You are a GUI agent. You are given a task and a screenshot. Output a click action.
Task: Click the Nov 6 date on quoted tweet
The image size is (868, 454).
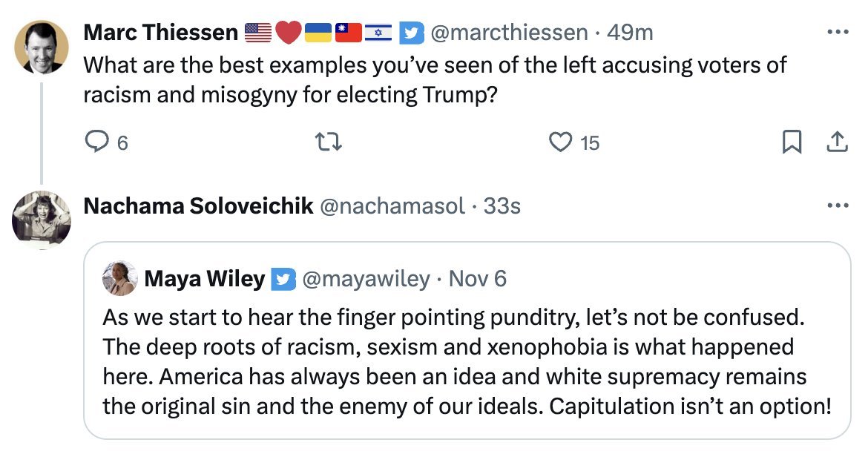(x=478, y=279)
